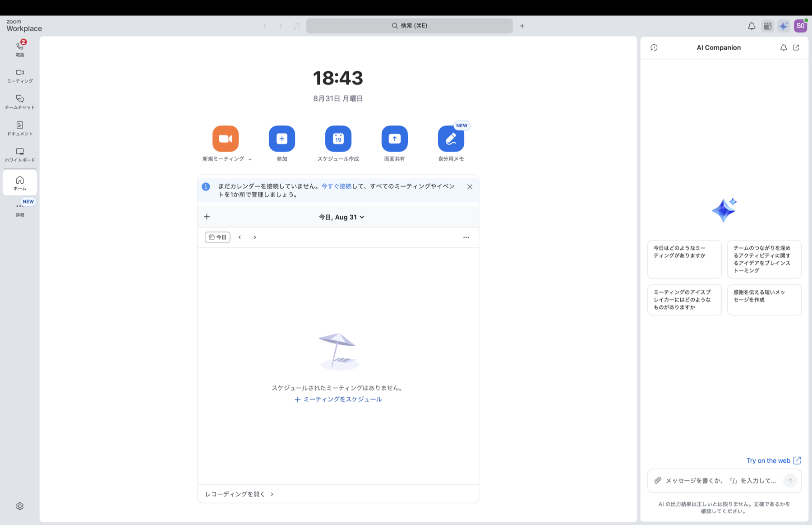
Task: Switch to the ミーティング tab in the sidebar
Action: point(20,76)
